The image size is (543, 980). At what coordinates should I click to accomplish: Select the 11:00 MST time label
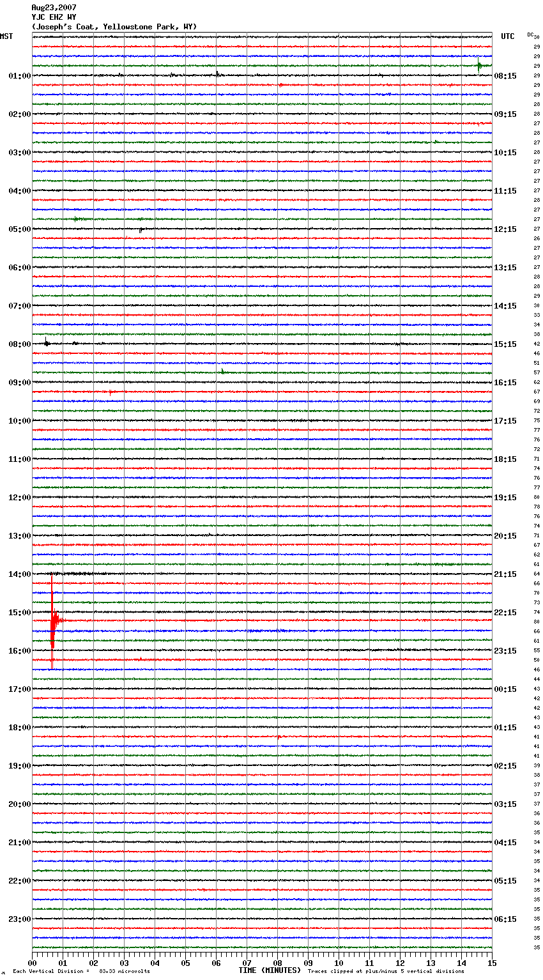coord(20,459)
